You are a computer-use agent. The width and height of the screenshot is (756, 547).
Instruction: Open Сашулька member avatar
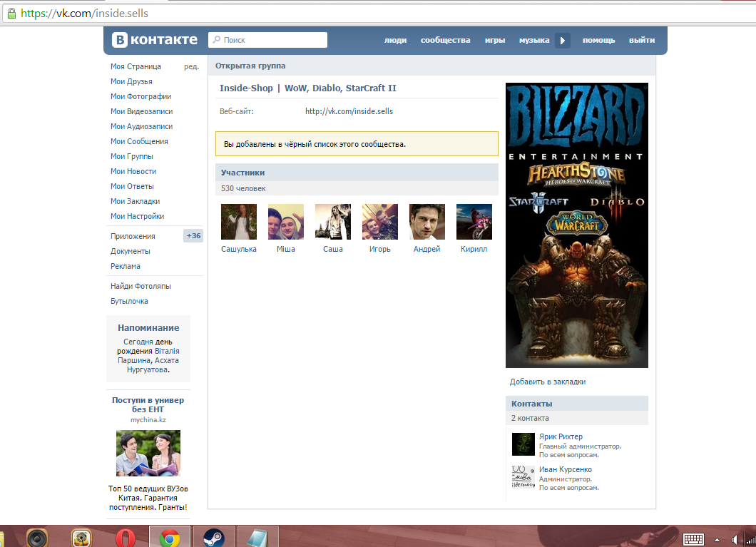coord(239,222)
